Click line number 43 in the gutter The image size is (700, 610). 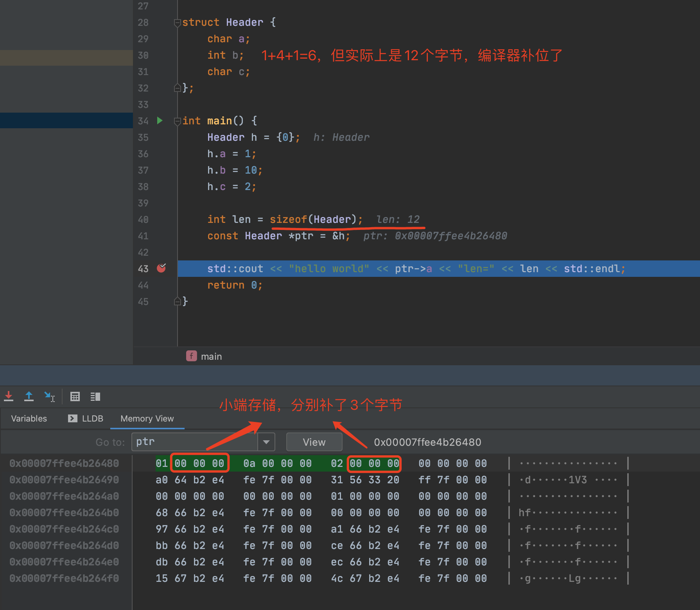[x=143, y=269]
